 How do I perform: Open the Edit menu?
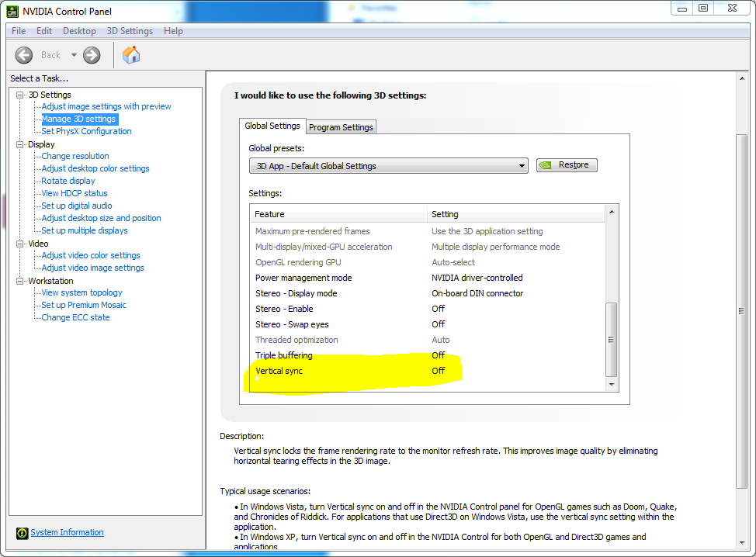pyautogui.click(x=44, y=31)
